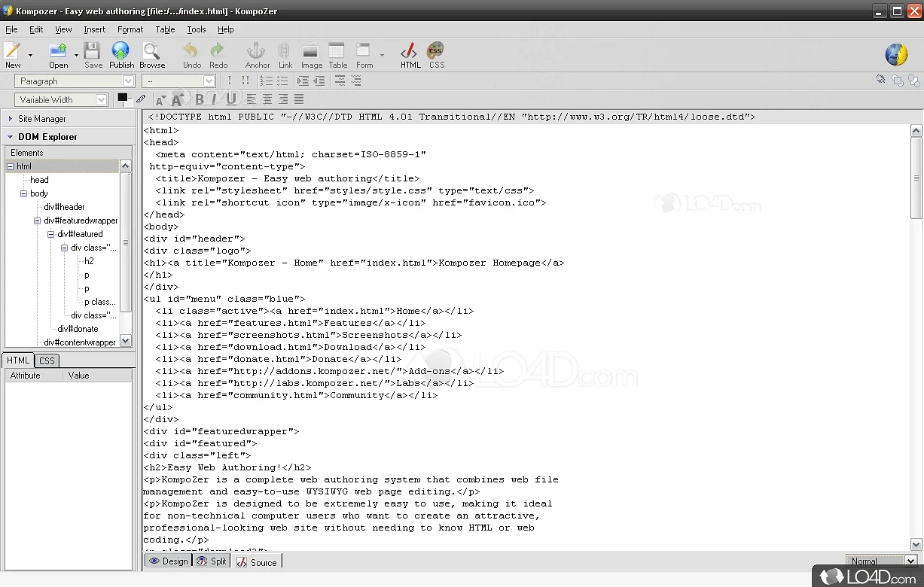The width and height of the screenshot is (924, 587).
Task: Toggle Bold formatting
Action: [200, 99]
